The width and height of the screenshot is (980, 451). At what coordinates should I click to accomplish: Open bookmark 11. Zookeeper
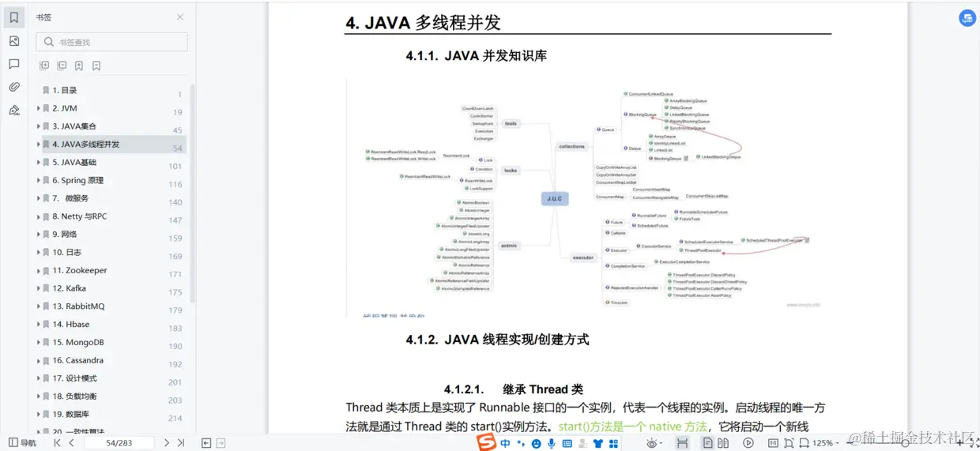click(x=80, y=270)
